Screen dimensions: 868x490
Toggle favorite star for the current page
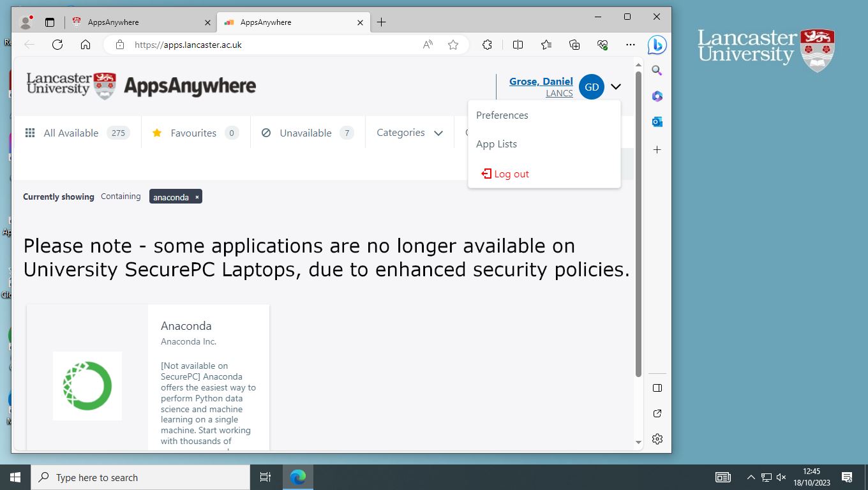tap(453, 45)
